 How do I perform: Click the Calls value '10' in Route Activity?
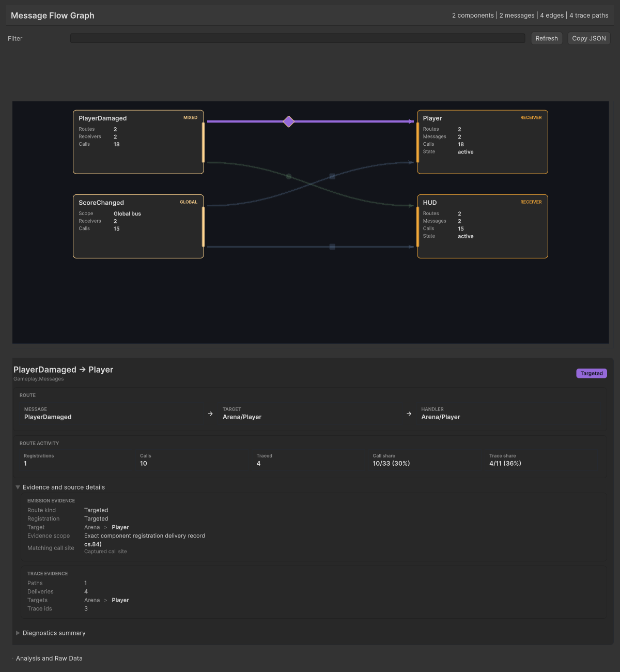144,464
